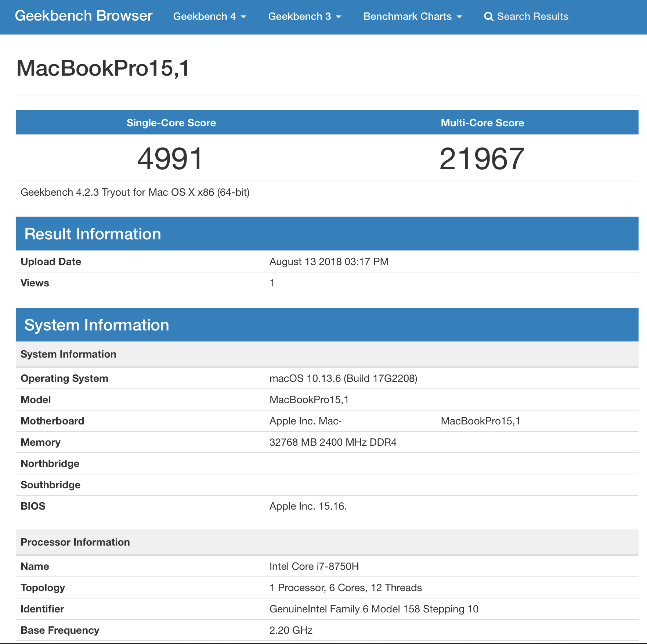This screenshot has height=644, width=647.
Task: Select the MacBookPro15,1 page heading
Action: pos(103,68)
